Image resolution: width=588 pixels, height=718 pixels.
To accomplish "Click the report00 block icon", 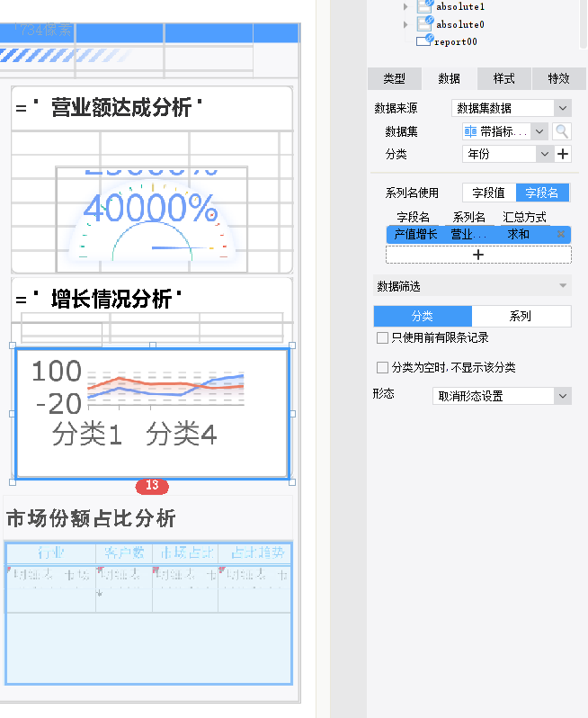I will click(424, 40).
